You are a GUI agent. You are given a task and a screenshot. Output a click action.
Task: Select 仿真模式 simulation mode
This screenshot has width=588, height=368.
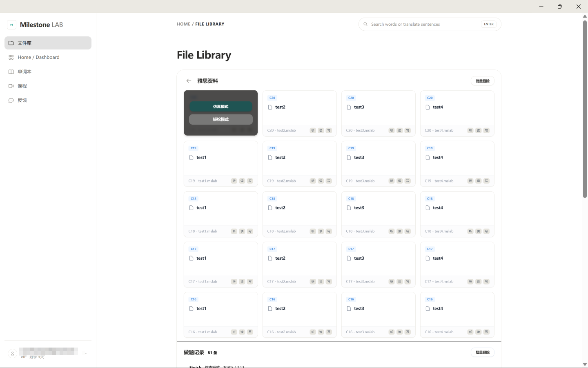point(221,107)
